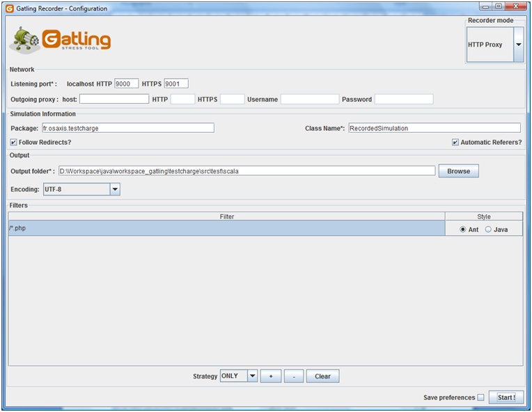The image size is (532, 412).
Task: Focus the outgoing proxy host field
Action: click(x=114, y=99)
